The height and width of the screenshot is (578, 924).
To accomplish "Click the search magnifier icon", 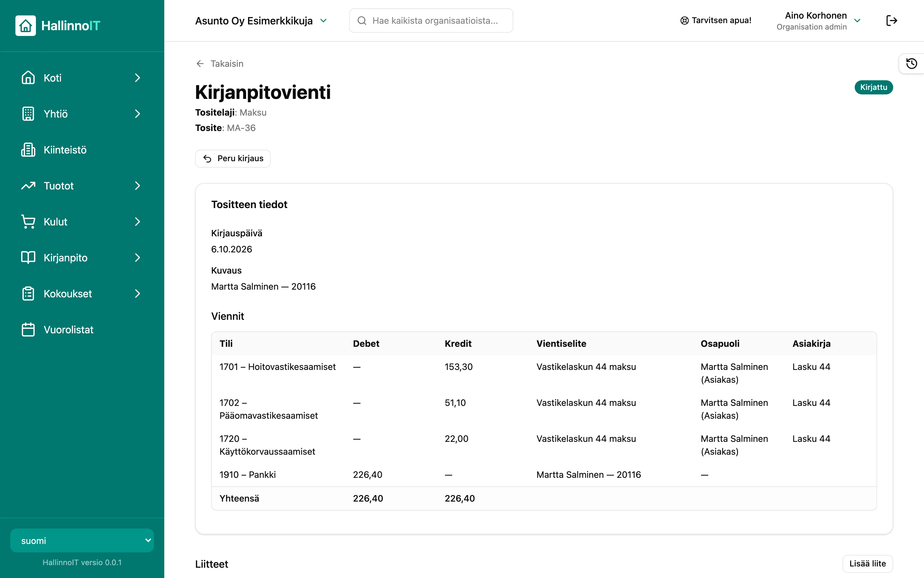I will click(x=362, y=21).
